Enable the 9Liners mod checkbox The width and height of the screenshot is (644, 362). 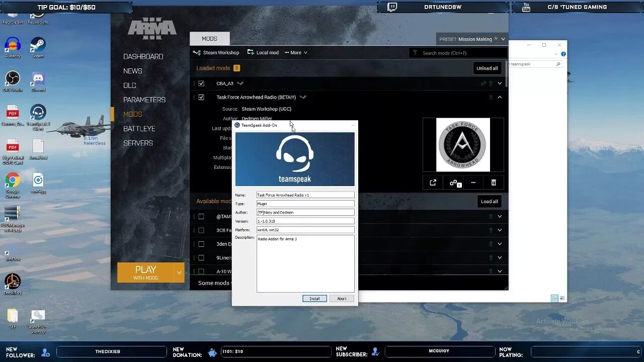(201, 258)
